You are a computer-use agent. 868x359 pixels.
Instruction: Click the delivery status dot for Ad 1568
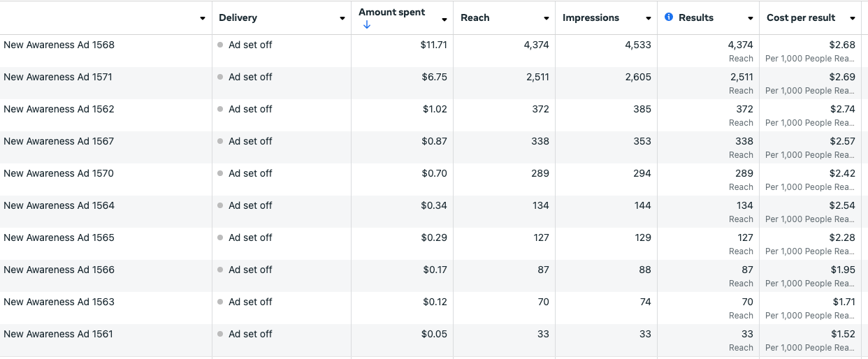tap(220, 45)
